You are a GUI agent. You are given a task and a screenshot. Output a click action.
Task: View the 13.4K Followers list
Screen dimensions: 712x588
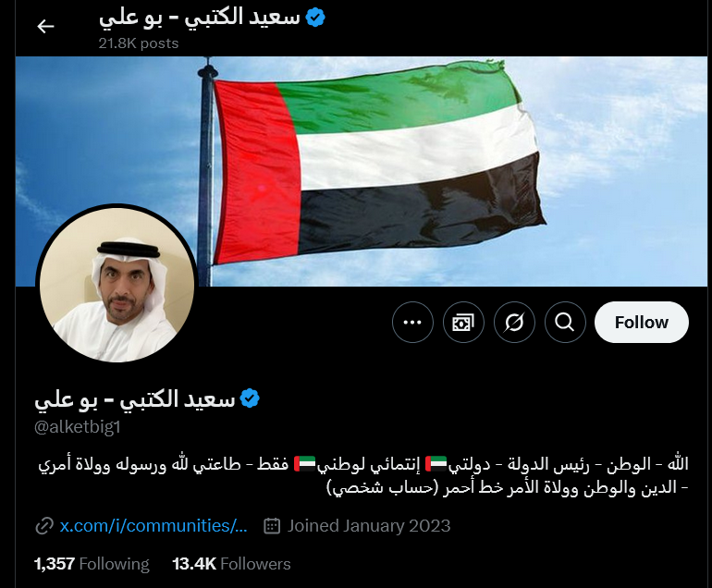coord(231,564)
